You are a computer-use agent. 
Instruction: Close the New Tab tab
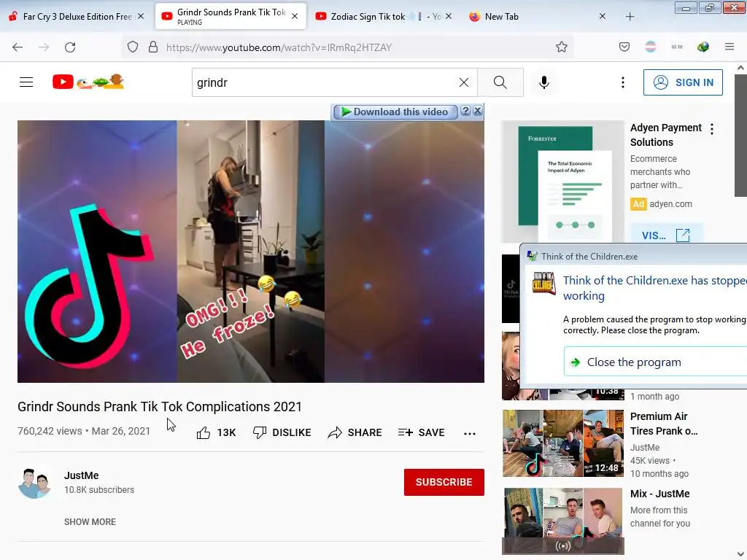[x=602, y=16]
